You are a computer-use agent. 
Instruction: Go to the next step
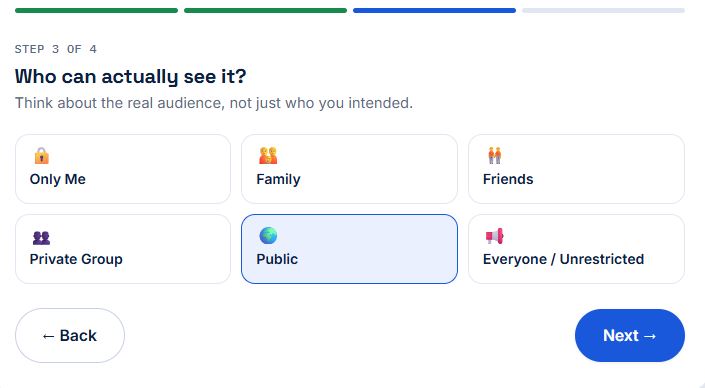[x=630, y=335]
